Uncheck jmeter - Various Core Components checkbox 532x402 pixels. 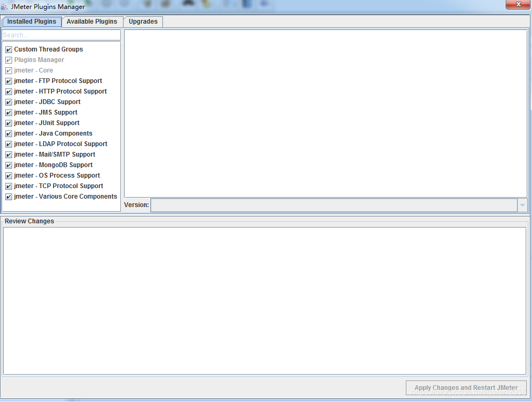coord(9,197)
